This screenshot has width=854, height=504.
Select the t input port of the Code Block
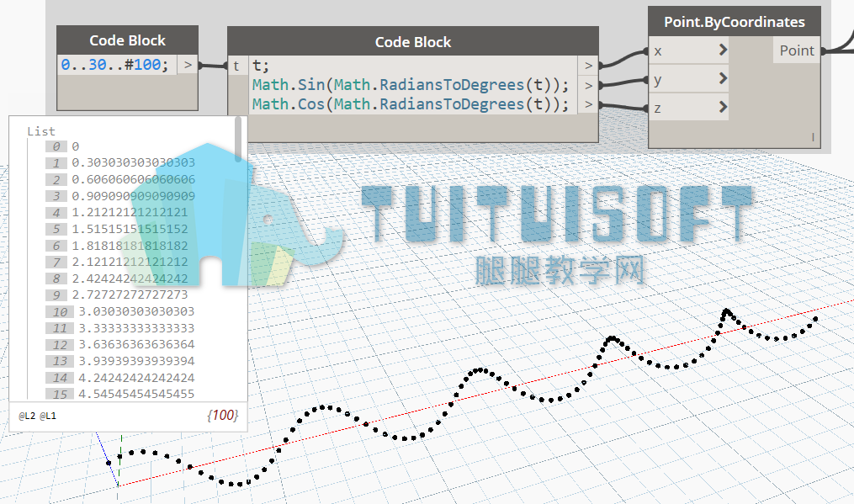point(237,66)
